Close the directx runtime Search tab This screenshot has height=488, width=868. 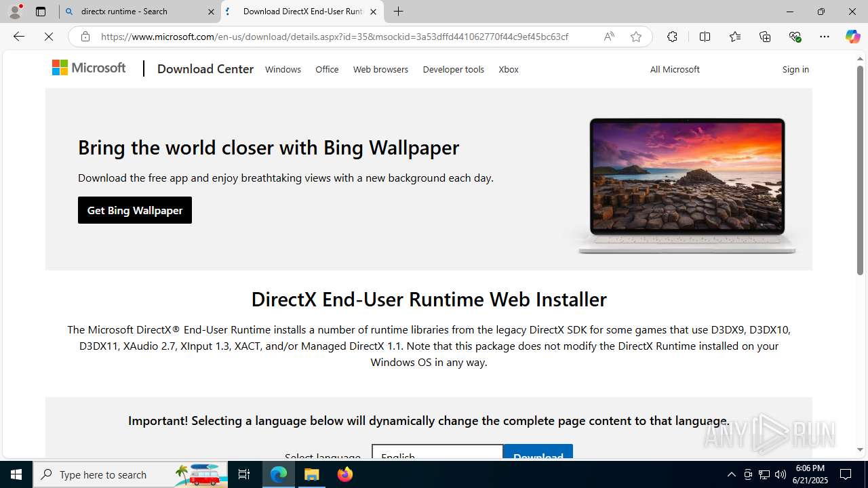[211, 12]
